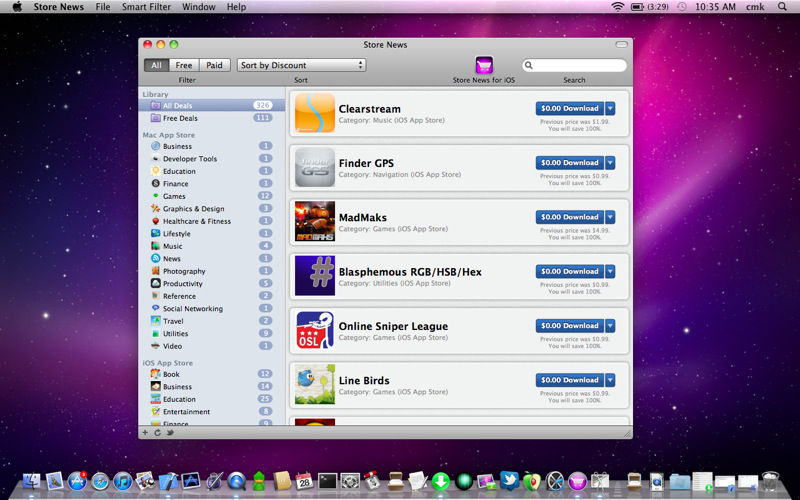Open Terminal from the Dock
This screenshot has height=500, width=800.
click(x=327, y=481)
